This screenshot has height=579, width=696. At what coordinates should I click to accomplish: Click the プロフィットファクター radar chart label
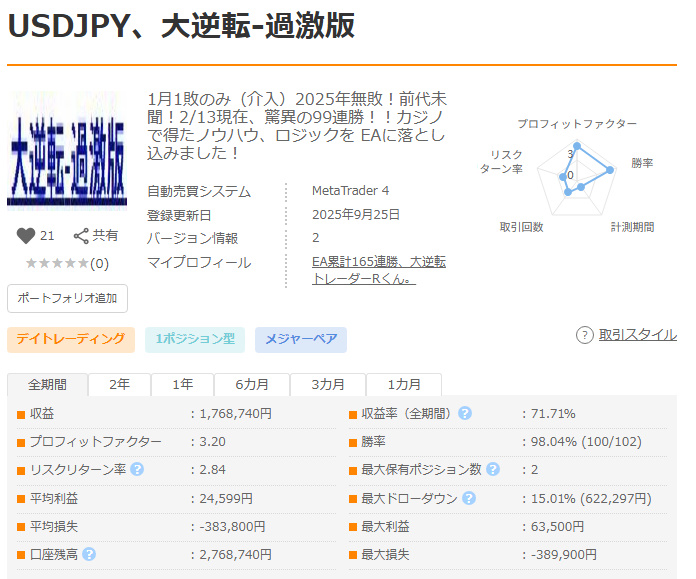tap(577, 124)
